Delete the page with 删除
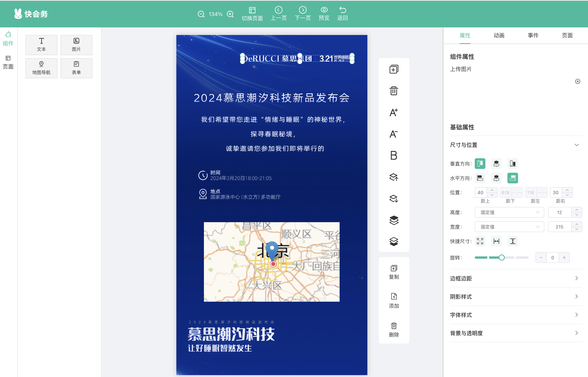The height and width of the screenshot is (377, 588). point(394,330)
